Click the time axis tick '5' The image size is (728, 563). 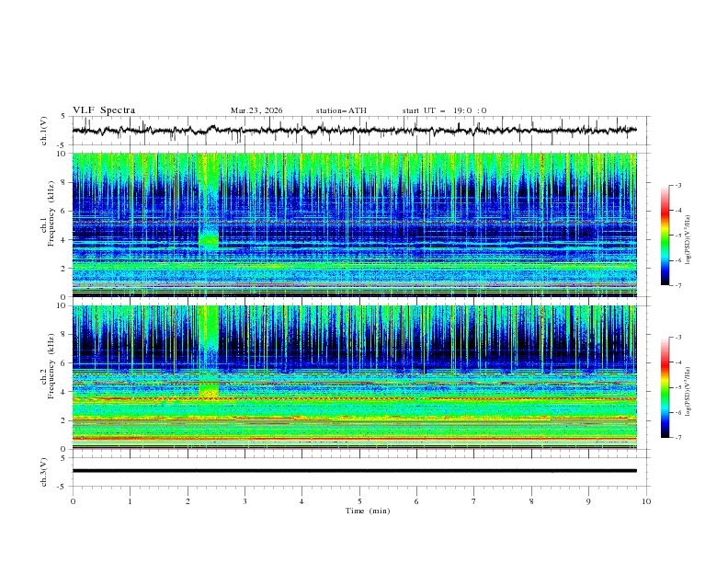pyautogui.click(x=359, y=501)
